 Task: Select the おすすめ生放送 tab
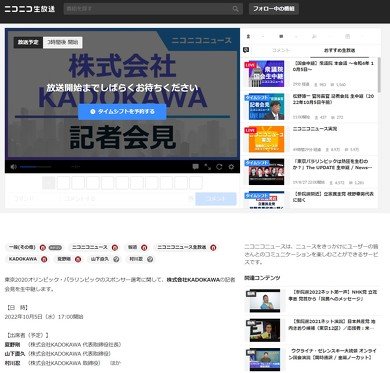(340, 50)
